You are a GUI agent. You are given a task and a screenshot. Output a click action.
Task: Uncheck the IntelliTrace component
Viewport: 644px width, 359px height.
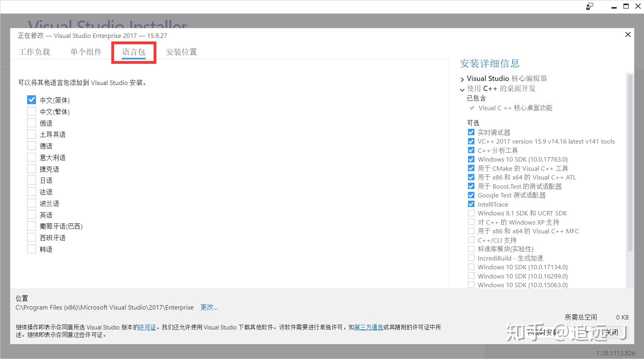click(x=471, y=204)
